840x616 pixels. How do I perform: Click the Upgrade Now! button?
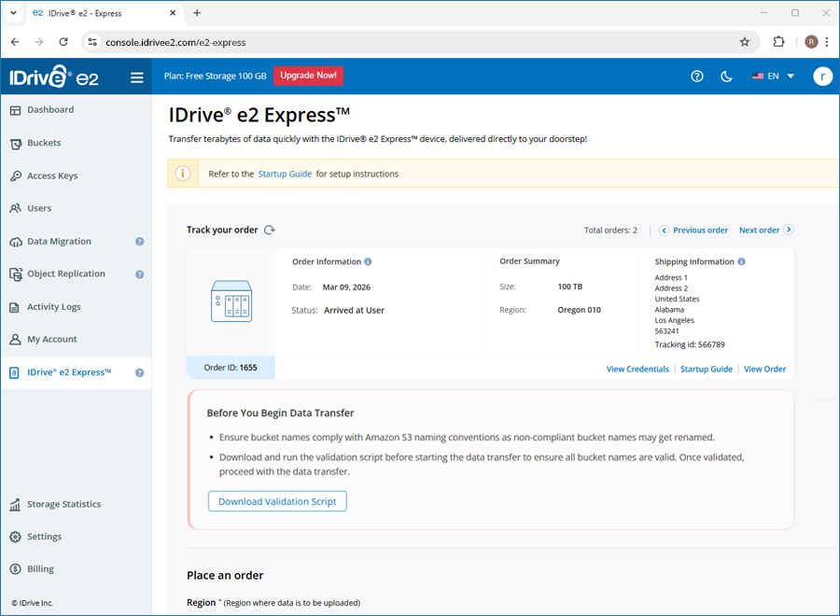pyautogui.click(x=309, y=76)
